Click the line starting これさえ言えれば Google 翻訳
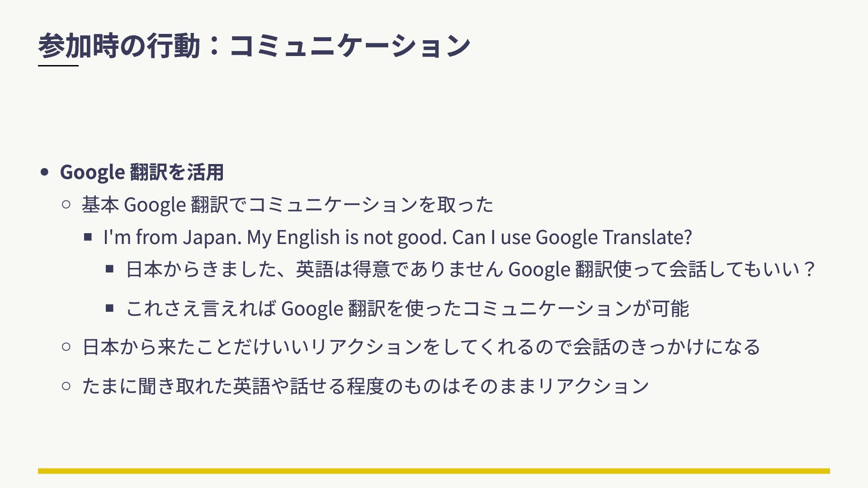This screenshot has width=868, height=488. (x=407, y=308)
